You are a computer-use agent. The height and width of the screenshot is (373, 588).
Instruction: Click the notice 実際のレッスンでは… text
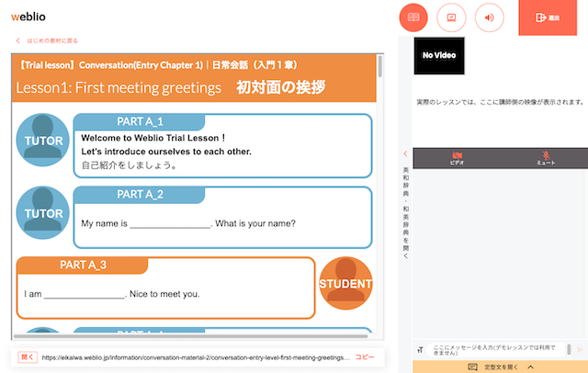coord(500,102)
